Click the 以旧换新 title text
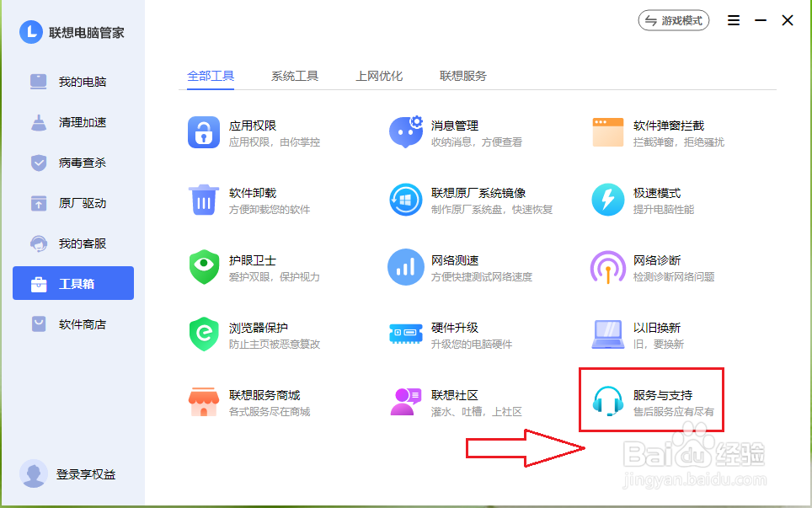812x508 pixels. tap(657, 328)
